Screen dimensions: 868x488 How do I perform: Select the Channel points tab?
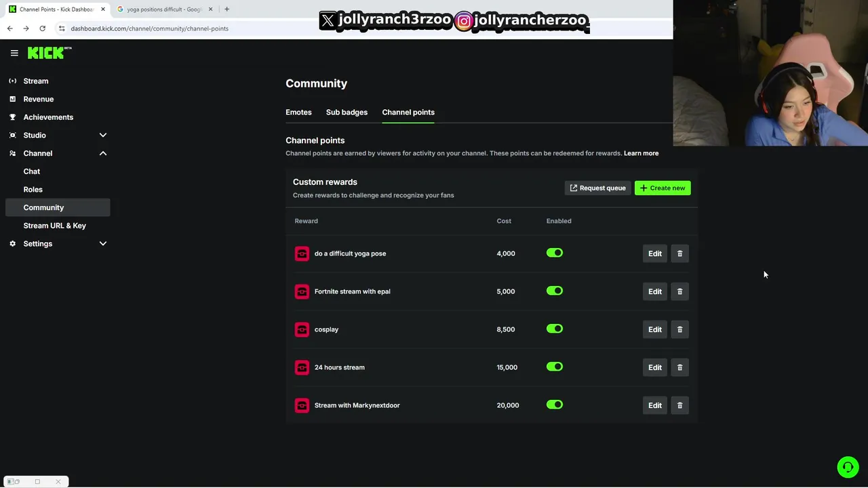(408, 113)
